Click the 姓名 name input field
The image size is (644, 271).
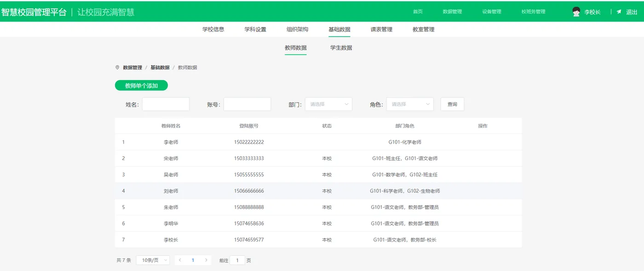[166, 104]
